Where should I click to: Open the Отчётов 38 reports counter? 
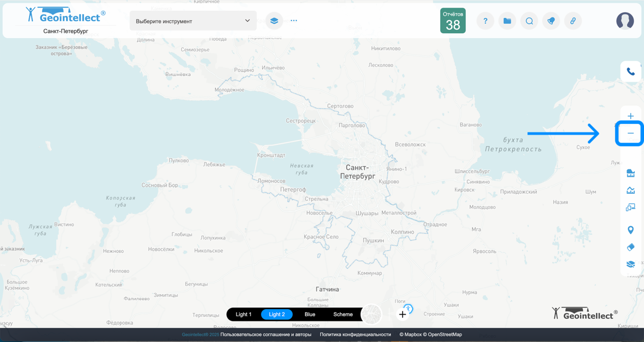click(x=453, y=21)
